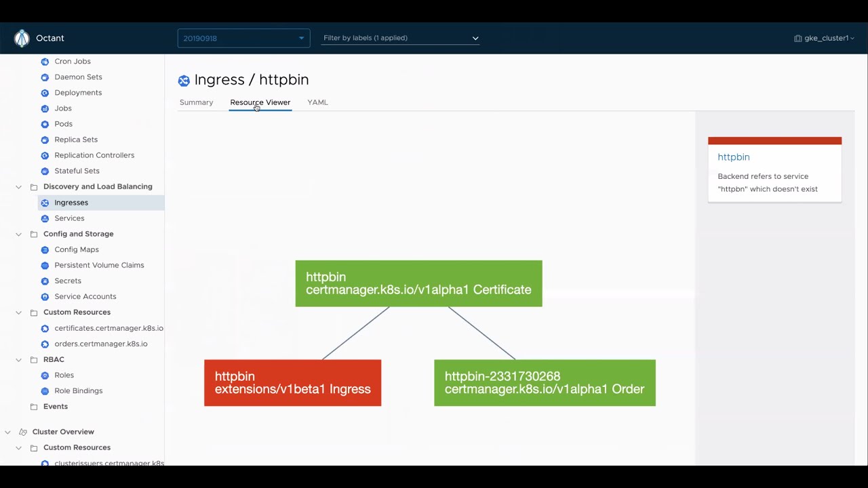Click the Deployments sidebar icon
Screen dimensions: 868x488
coord(45,93)
